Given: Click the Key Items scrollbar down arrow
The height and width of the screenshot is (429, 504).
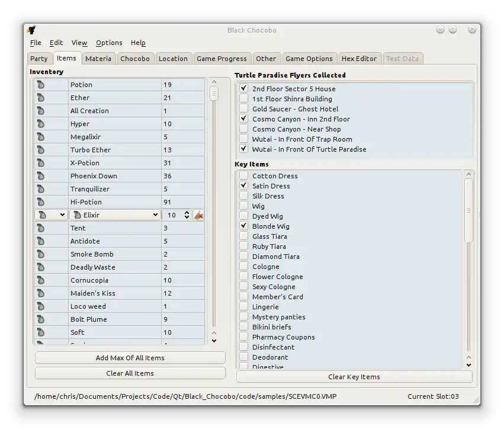Looking at the screenshot, I should [x=468, y=365].
